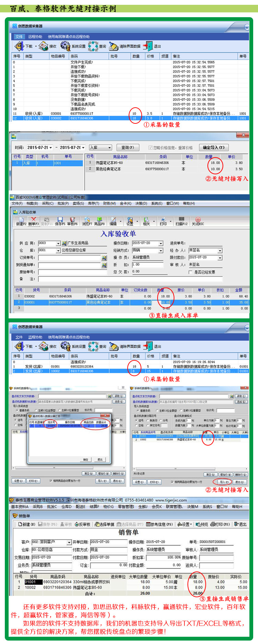The image size is (258, 644).
Task: Open 经办人 未签名 dropdown
Action: click(x=220, y=251)
